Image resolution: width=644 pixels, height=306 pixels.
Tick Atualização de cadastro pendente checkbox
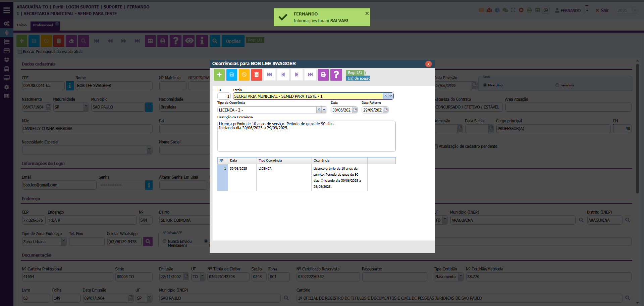coord(436,146)
